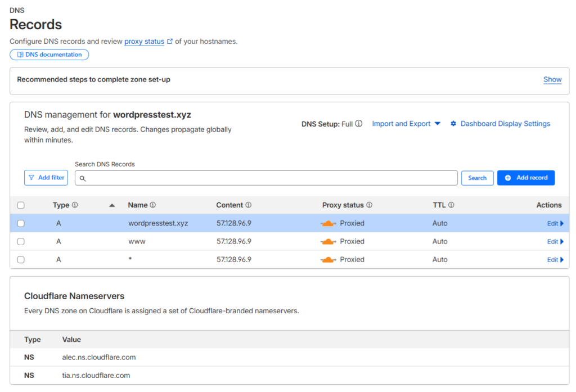Click into the Search DNS Records input field
Image resolution: width=576 pixels, height=392 pixels.
tap(266, 178)
